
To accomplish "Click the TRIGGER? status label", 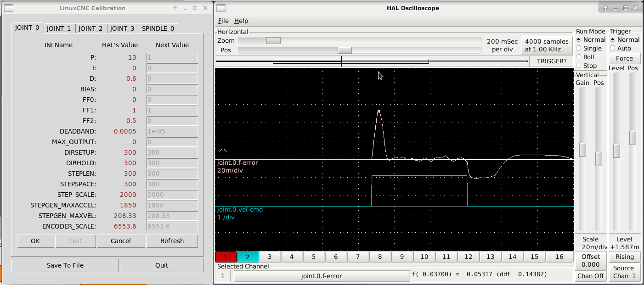I will pyautogui.click(x=552, y=61).
